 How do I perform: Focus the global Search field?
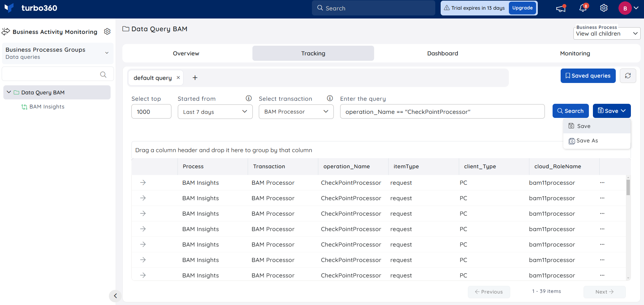tap(373, 8)
